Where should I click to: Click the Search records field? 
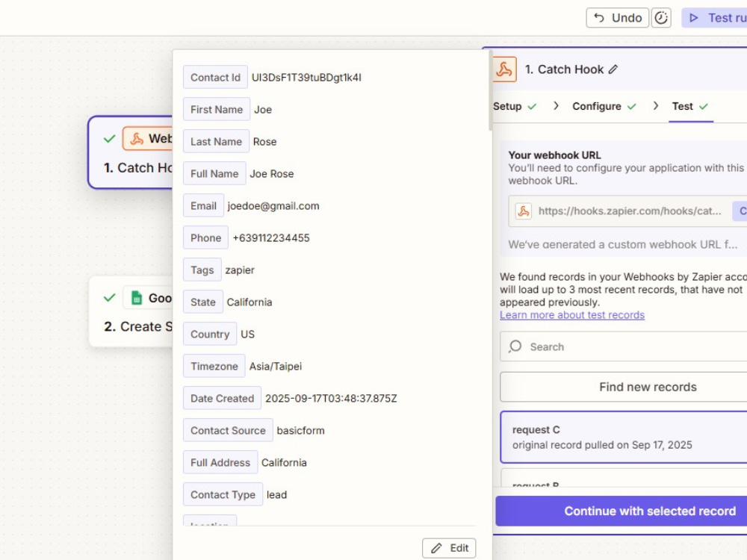623,346
